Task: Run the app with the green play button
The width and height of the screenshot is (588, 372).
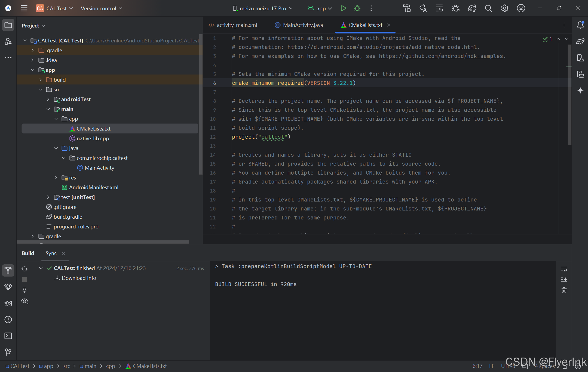Action: pos(343,8)
